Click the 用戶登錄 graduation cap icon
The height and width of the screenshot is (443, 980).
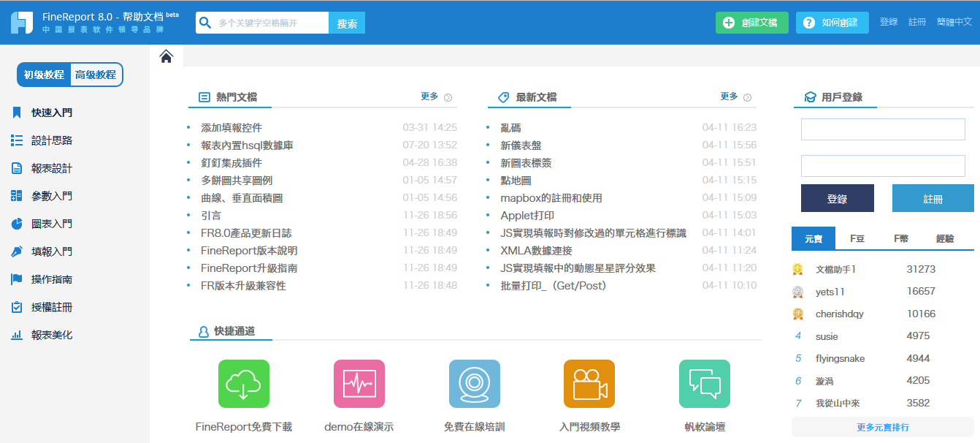click(810, 97)
